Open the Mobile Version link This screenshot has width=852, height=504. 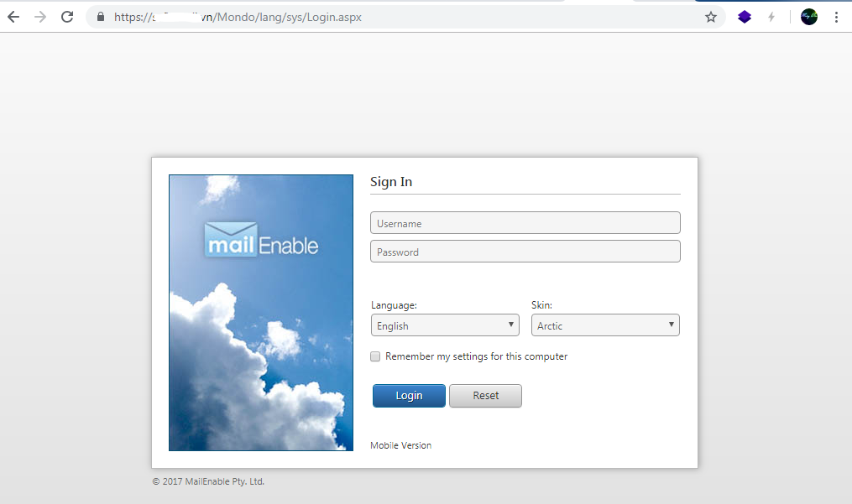pos(400,445)
